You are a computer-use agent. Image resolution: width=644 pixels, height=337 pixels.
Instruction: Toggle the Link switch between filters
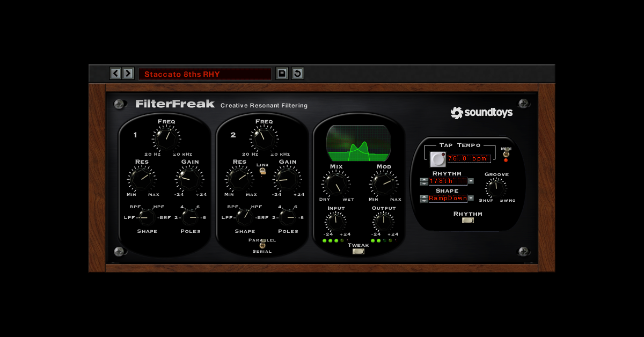click(262, 170)
